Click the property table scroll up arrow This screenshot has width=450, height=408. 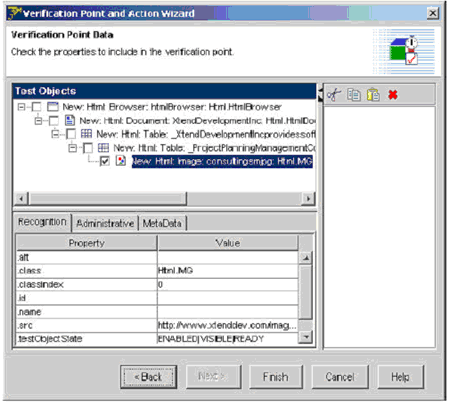pyautogui.click(x=306, y=258)
